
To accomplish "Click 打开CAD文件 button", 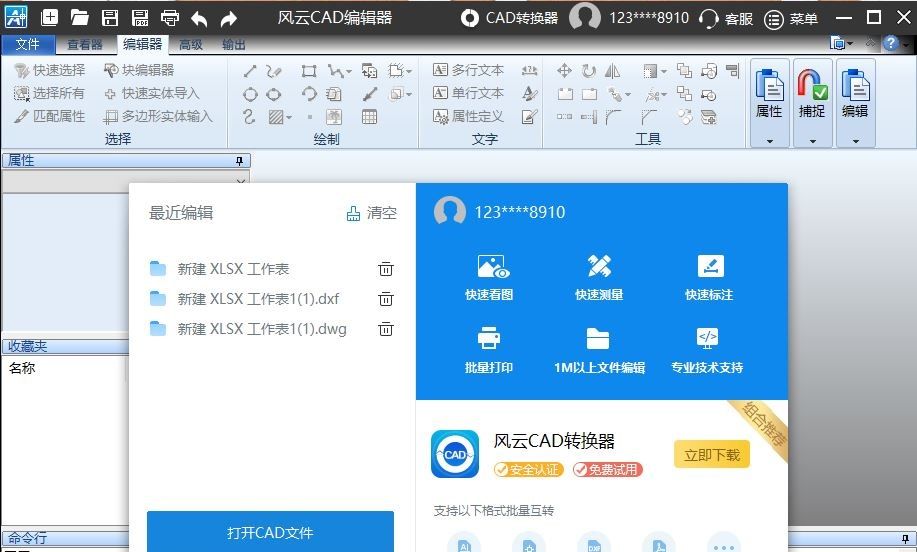I will click(270, 532).
